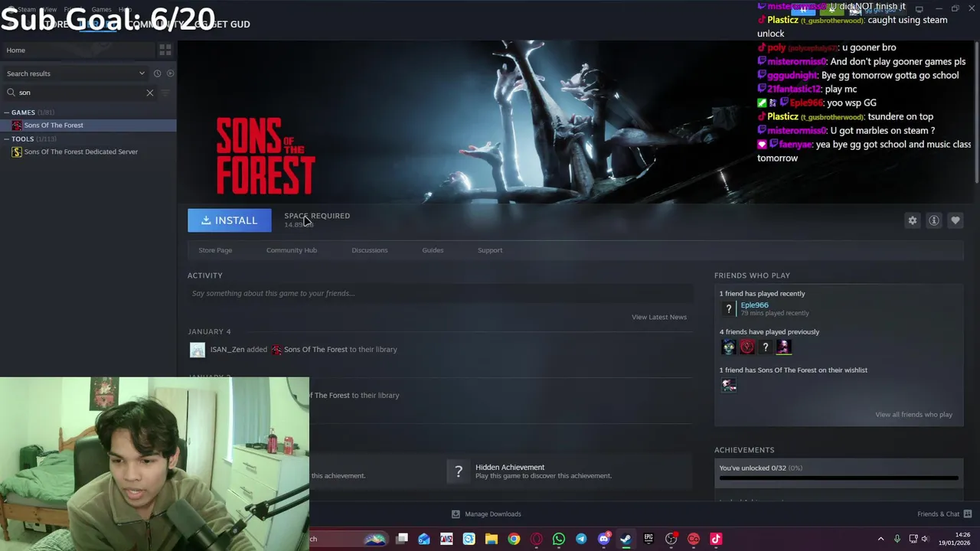Open File Explorer from taskbar
The width and height of the screenshot is (980, 551).
tap(492, 539)
